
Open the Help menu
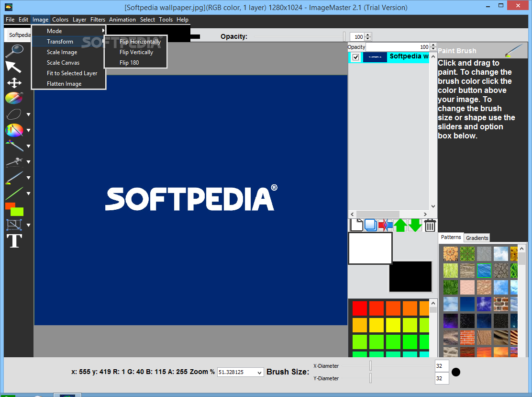pos(183,20)
